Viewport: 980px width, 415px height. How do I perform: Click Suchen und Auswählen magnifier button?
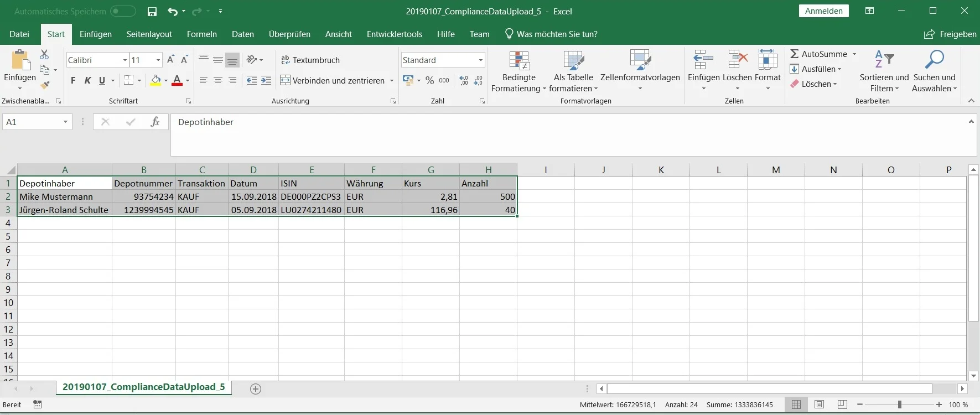[935, 71]
